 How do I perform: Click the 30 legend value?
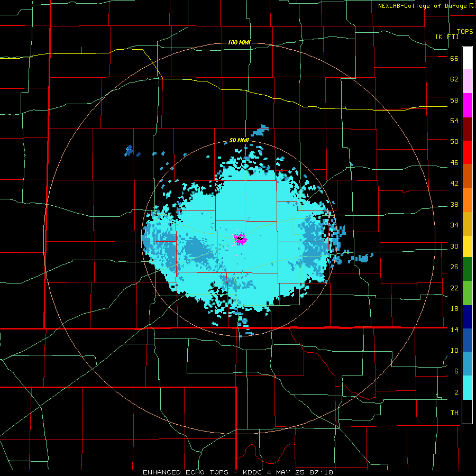[x=454, y=246]
